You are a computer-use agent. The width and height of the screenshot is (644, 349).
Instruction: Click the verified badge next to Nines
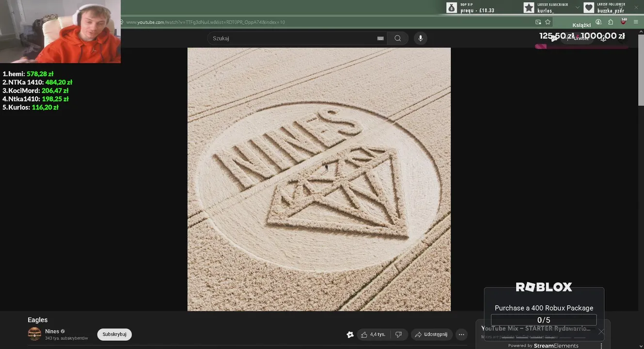(x=63, y=332)
